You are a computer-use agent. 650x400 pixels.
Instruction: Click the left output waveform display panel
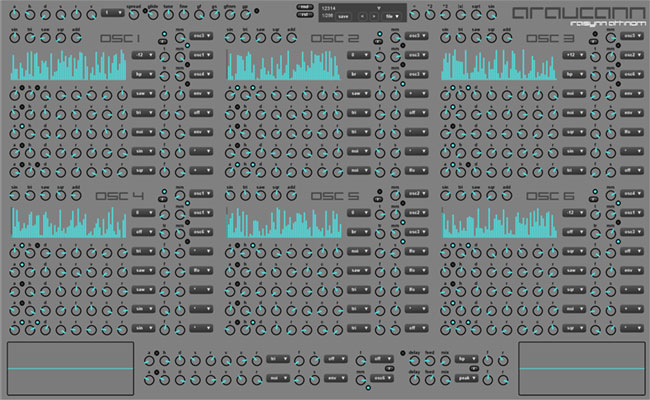pos(69,367)
